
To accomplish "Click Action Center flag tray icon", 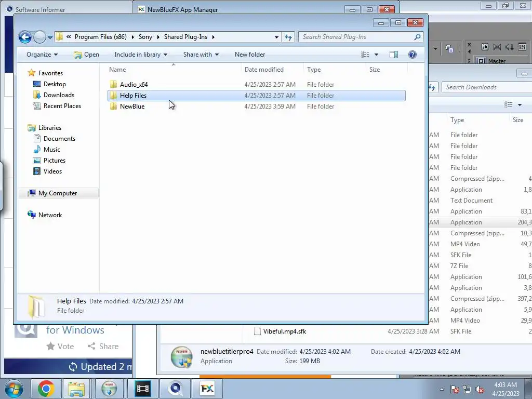I will coord(455,389).
